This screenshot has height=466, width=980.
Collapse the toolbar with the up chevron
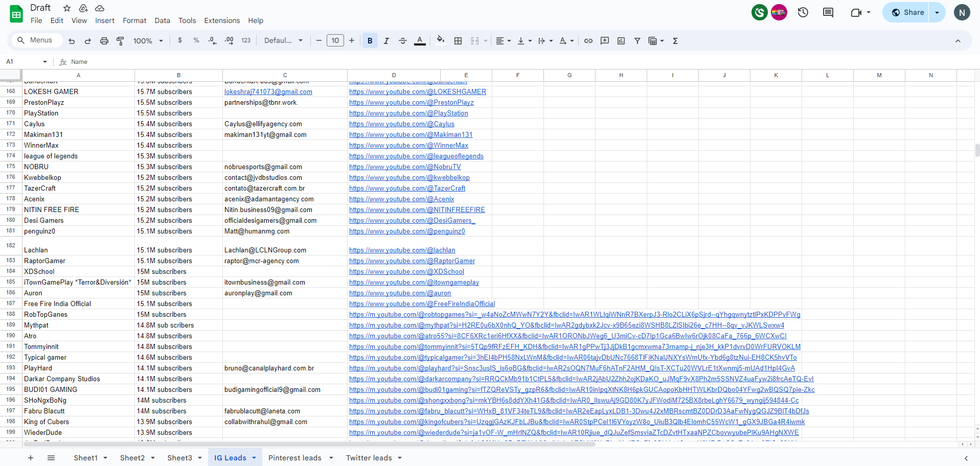tap(958, 41)
